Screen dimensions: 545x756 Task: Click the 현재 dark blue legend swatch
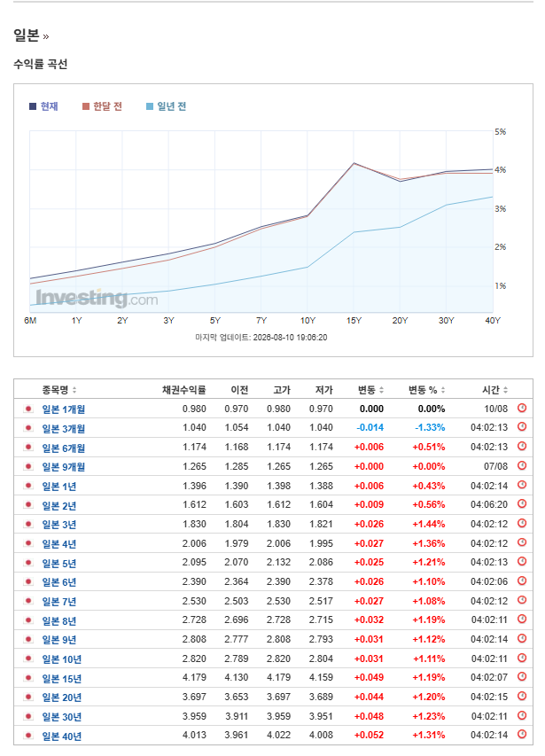[x=33, y=106]
